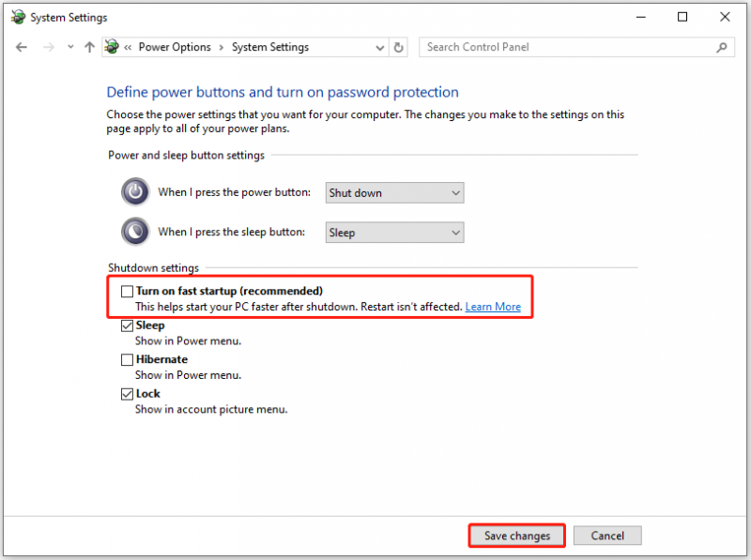Click the search magnifier icon
The image size is (751, 560).
click(x=722, y=48)
